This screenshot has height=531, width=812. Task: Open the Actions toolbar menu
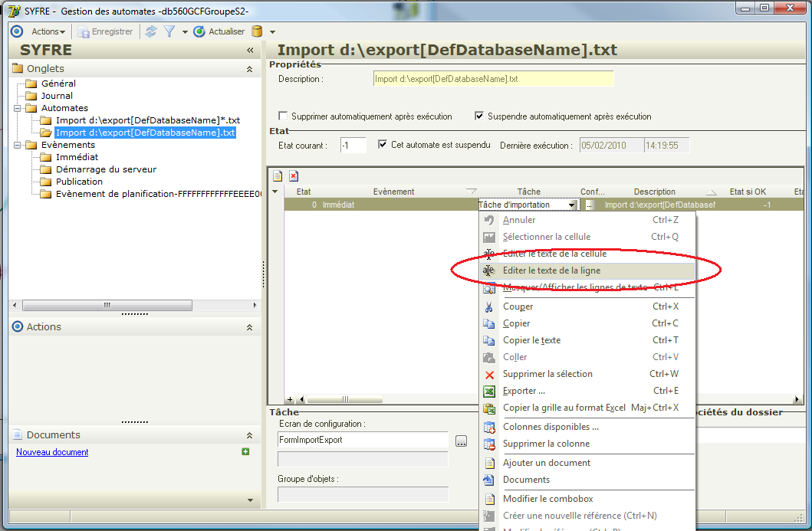coord(48,31)
